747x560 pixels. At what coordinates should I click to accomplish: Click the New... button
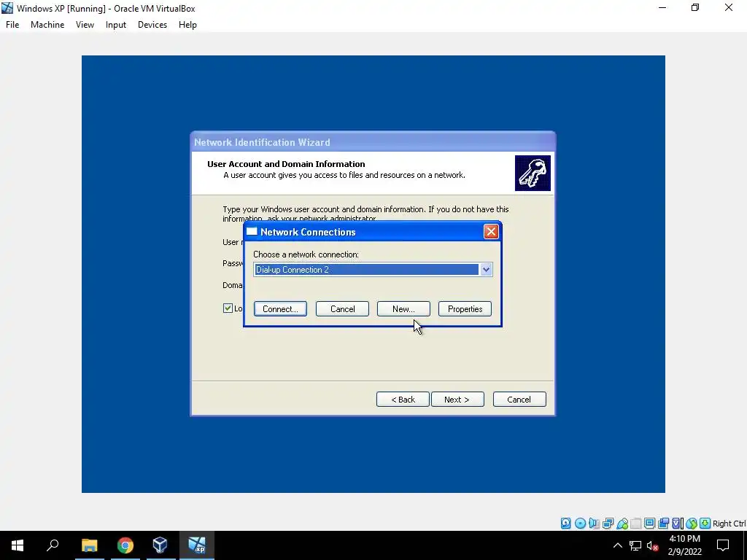pos(403,309)
